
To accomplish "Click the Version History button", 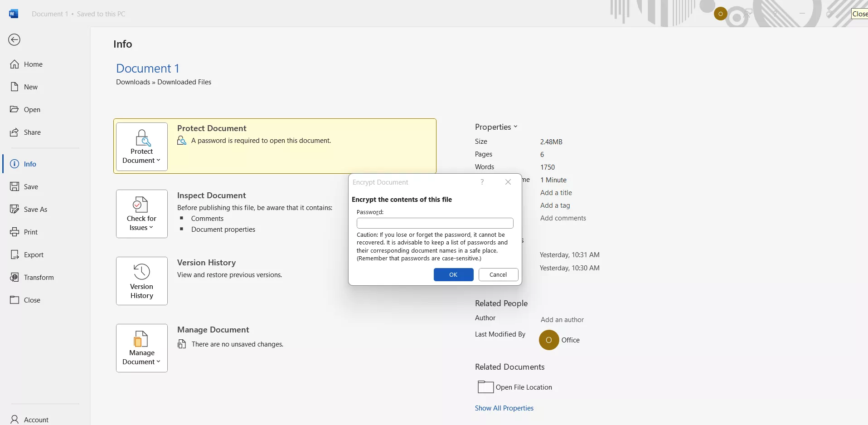I will pyautogui.click(x=141, y=281).
